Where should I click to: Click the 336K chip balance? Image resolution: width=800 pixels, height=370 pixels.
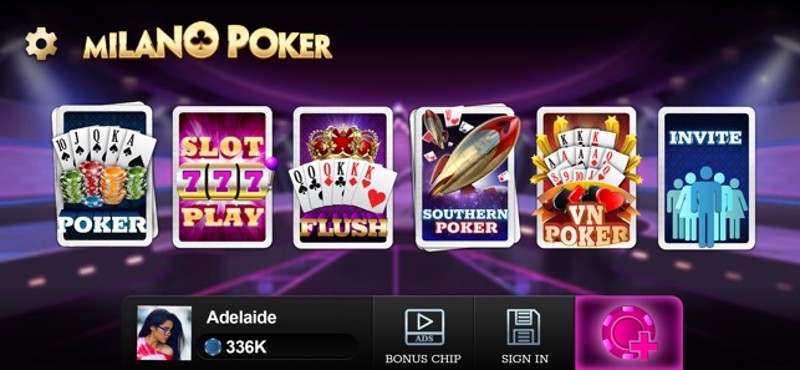[246, 347]
